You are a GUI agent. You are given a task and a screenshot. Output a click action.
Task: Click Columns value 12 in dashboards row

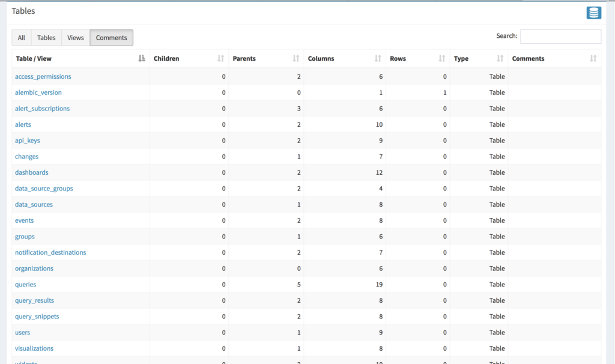tap(379, 172)
